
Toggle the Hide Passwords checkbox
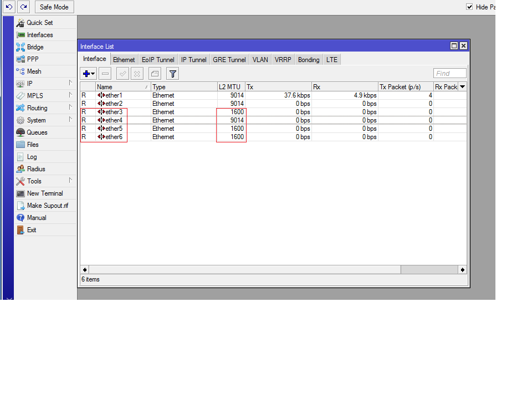[x=469, y=7]
